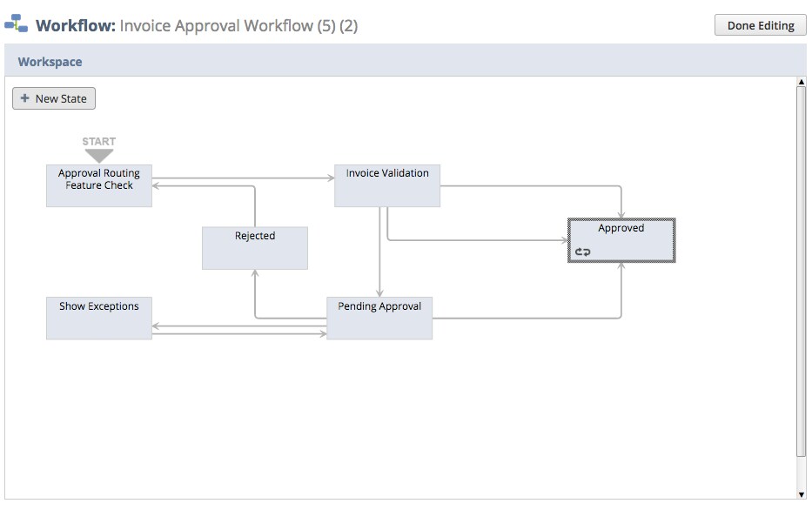Screen dimensions: 812x510
Task: Click the workflow diagram icon beside the title
Action: [x=16, y=23]
